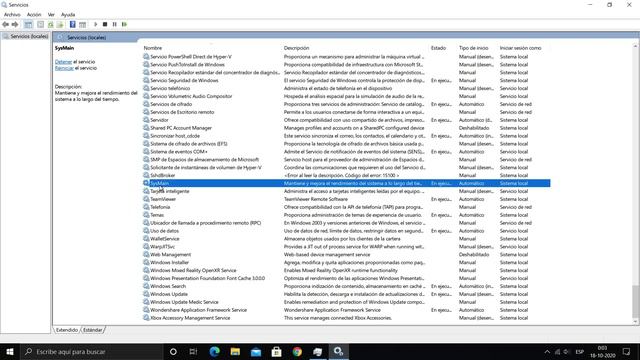Image resolution: width=640 pixels, height=360 pixels.
Task: Switch ESP input language indicator
Action: pyautogui.click(x=579, y=352)
